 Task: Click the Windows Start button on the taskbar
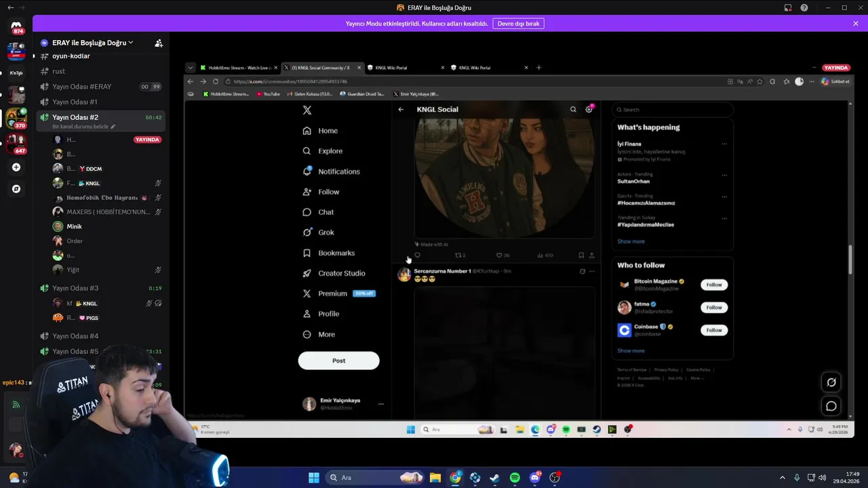click(314, 478)
